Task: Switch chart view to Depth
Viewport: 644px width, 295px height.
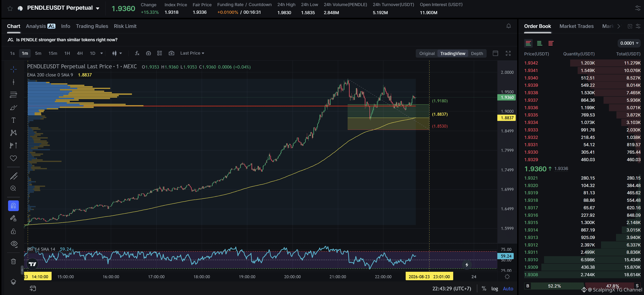Action: pos(477,53)
